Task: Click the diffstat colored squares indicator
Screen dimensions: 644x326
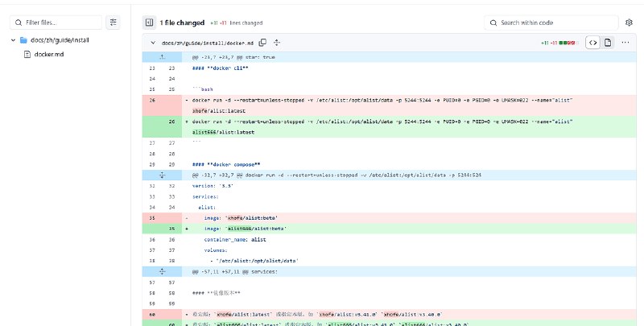Action: [569, 43]
